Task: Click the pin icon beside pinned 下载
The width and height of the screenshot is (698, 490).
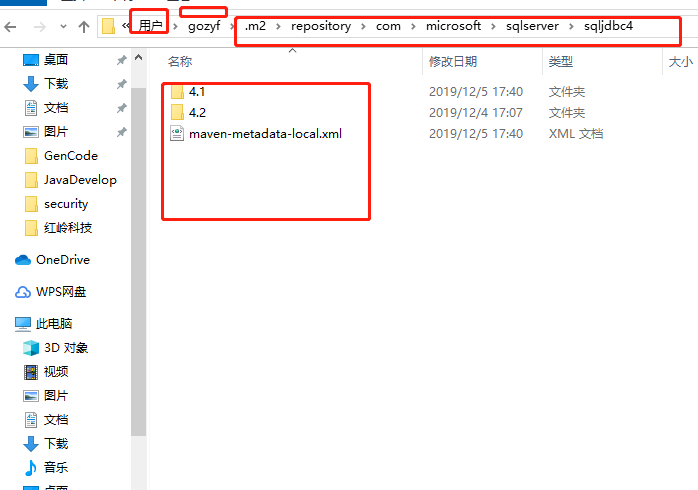Action: [x=122, y=84]
